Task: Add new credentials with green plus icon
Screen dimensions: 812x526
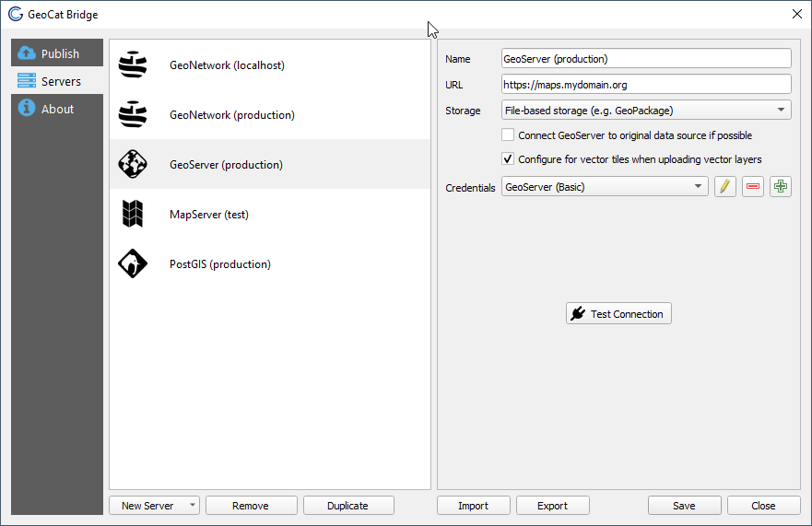Action: coord(781,187)
